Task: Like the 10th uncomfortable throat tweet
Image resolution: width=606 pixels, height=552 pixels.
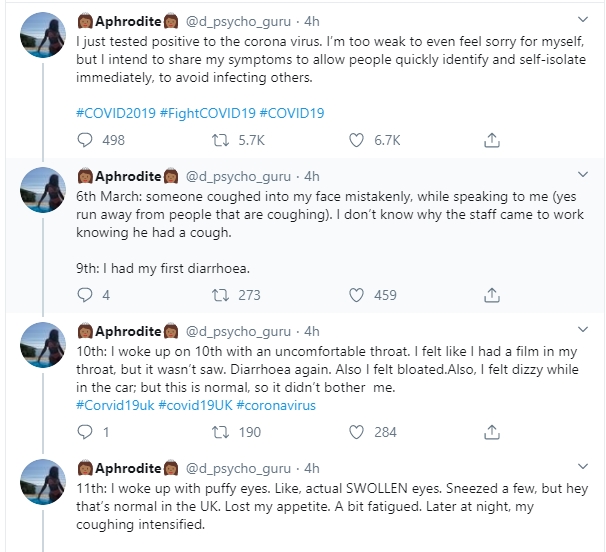Action: tap(356, 432)
